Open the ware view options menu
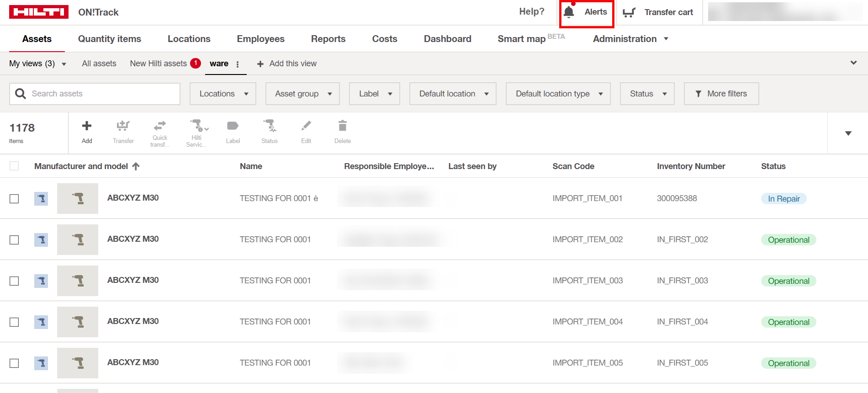The width and height of the screenshot is (868, 393). (238, 64)
